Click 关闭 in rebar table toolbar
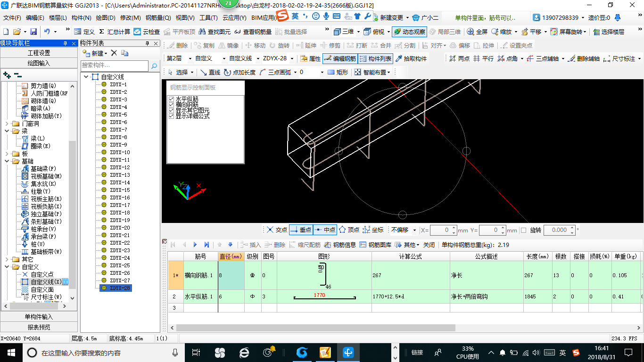The height and width of the screenshot is (362, 644). click(x=429, y=245)
